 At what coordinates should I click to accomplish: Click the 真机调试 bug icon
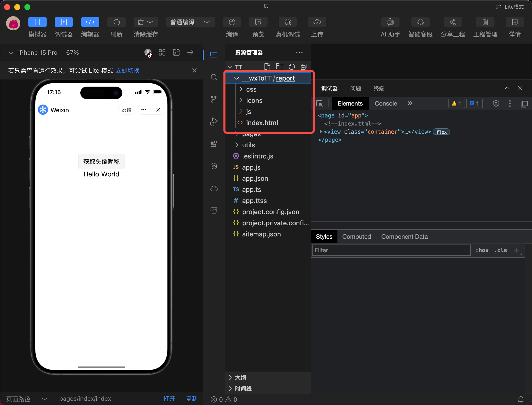pyautogui.click(x=288, y=22)
